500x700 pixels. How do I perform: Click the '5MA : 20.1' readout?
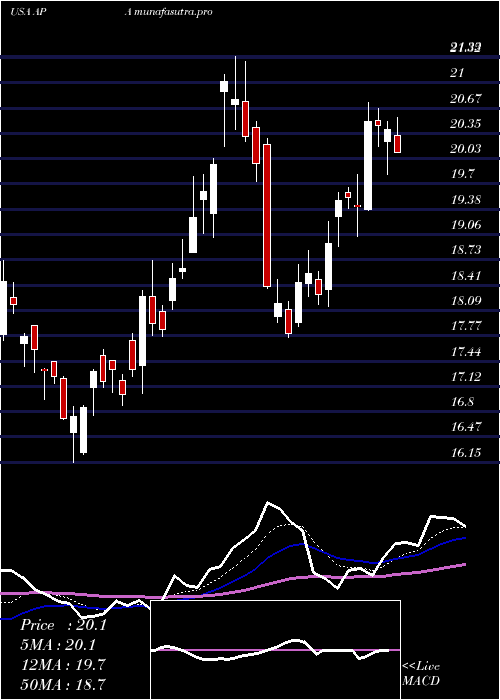(x=58, y=645)
